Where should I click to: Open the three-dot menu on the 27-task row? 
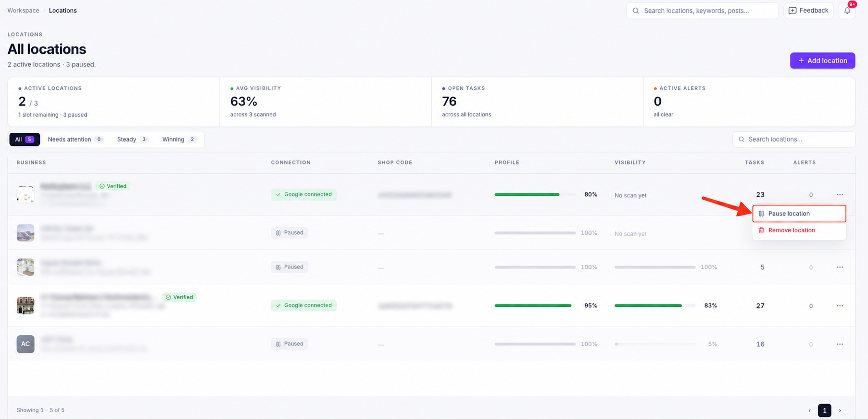(840, 305)
